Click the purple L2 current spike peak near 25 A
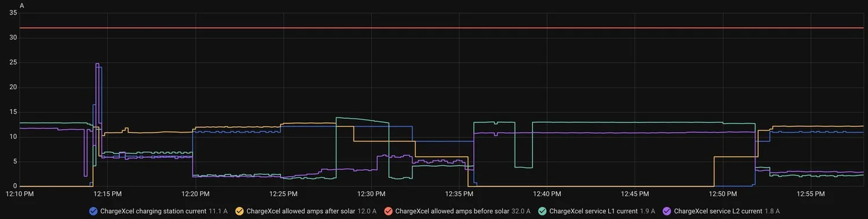Screen dimensions: 868x219 click(97, 64)
